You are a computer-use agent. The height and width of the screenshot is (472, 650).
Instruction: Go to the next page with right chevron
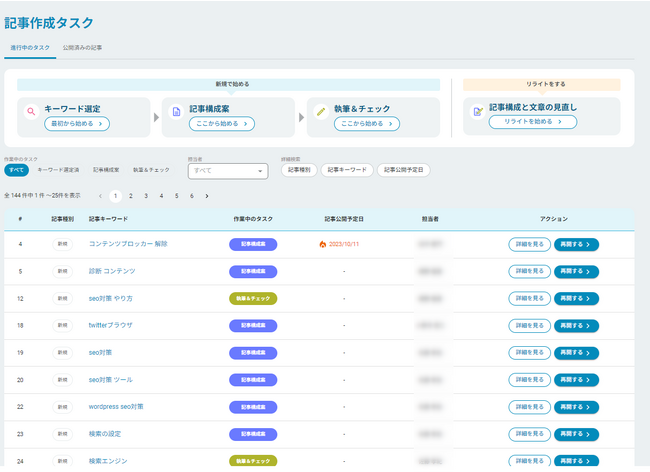coord(207,196)
